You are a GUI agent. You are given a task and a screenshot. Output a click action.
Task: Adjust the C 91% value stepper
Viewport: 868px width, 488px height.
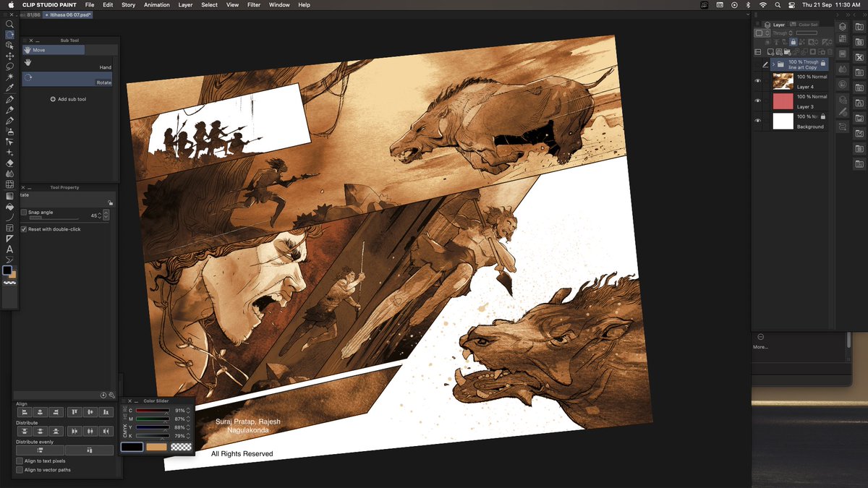188,411
